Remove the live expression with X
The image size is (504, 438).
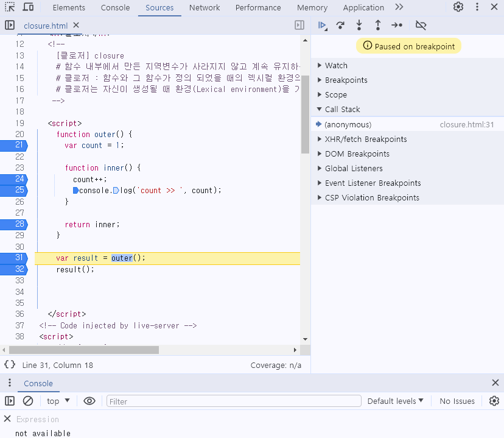click(x=7, y=419)
